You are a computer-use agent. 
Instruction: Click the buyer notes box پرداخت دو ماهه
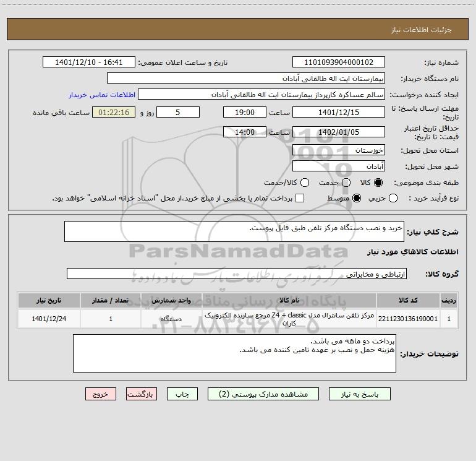[234, 353]
